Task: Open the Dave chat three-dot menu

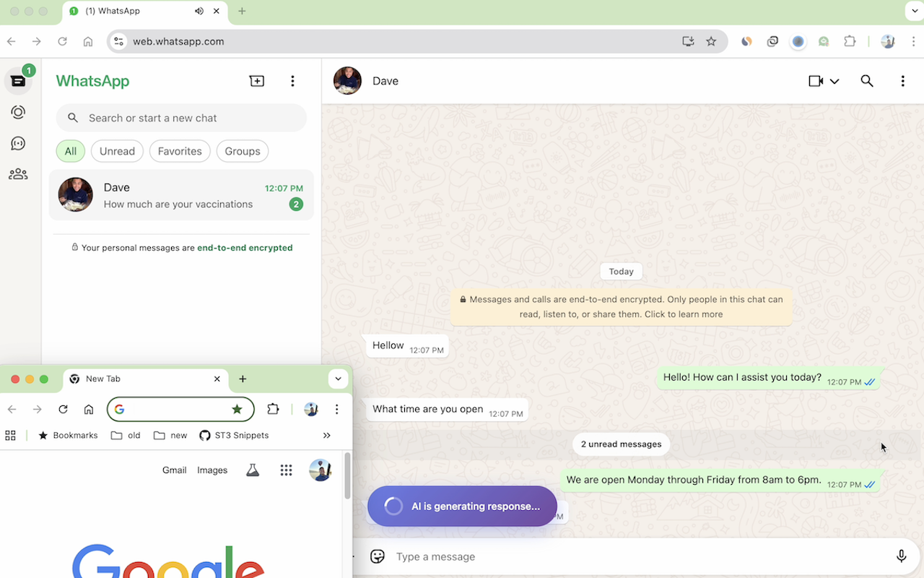Action: pos(902,81)
